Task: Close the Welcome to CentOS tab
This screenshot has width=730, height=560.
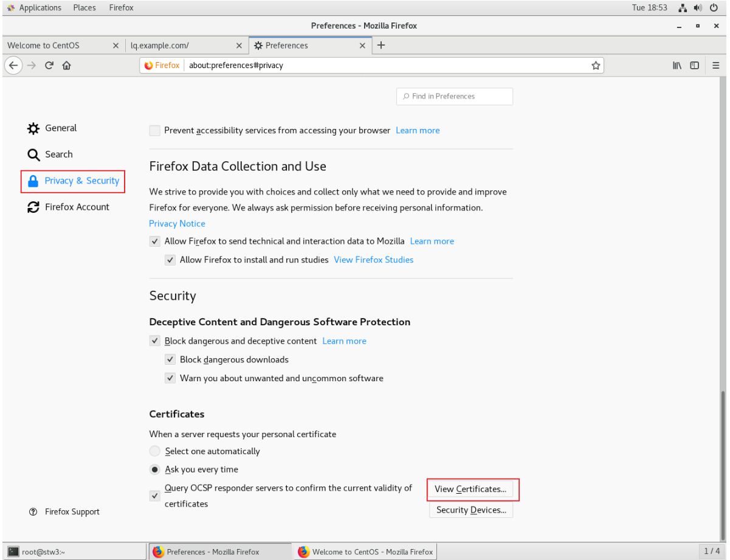Action: pyautogui.click(x=115, y=46)
